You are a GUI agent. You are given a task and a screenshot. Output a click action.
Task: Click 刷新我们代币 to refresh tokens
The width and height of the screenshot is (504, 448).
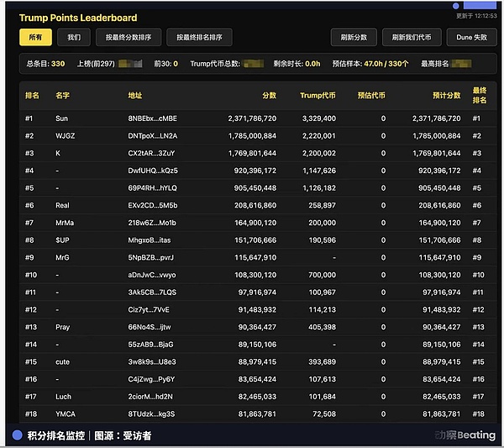(412, 37)
